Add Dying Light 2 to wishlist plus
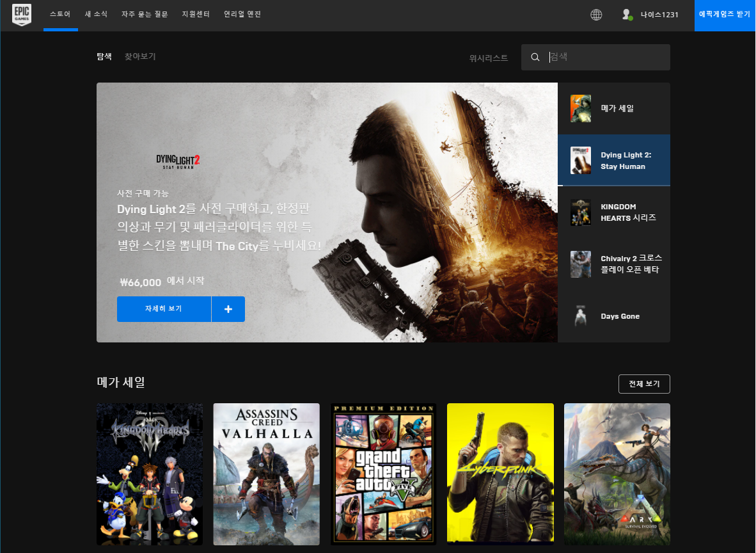 point(228,309)
